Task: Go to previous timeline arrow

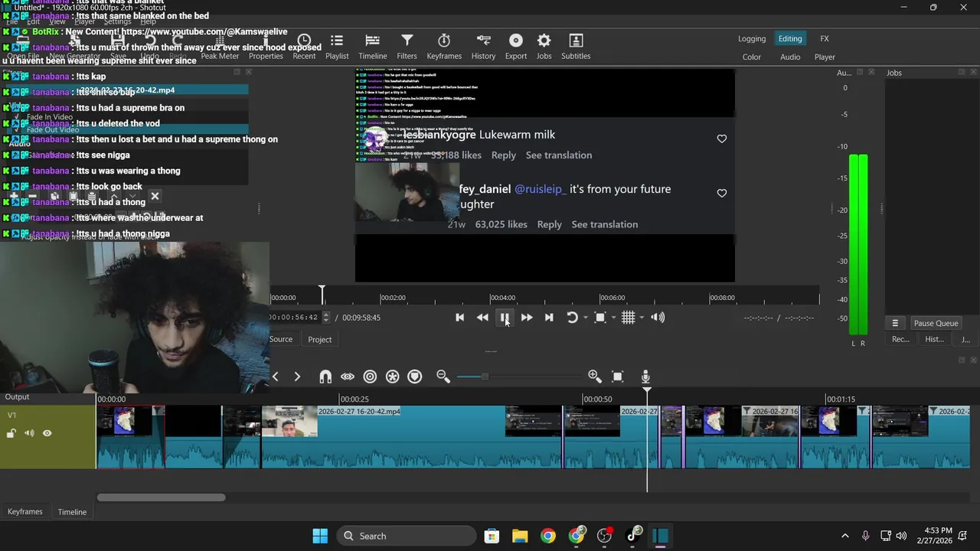Action: (x=276, y=376)
